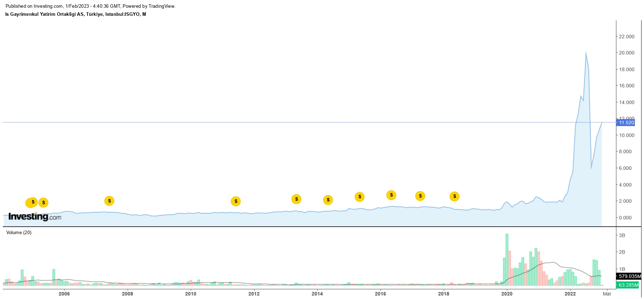Screen dimensions: 644x299
Task: Select the S split marker in 2015
Action: point(360,197)
